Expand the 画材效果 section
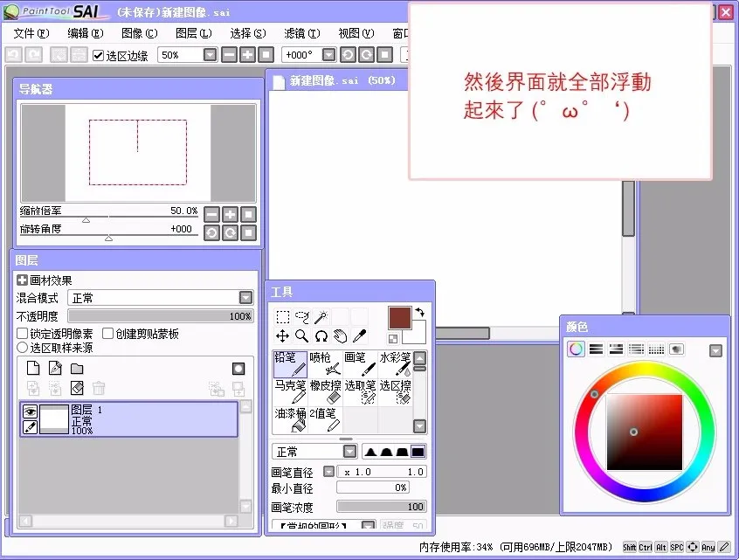The height and width of the screenshot is (560, 739). [x=23, y=280]
